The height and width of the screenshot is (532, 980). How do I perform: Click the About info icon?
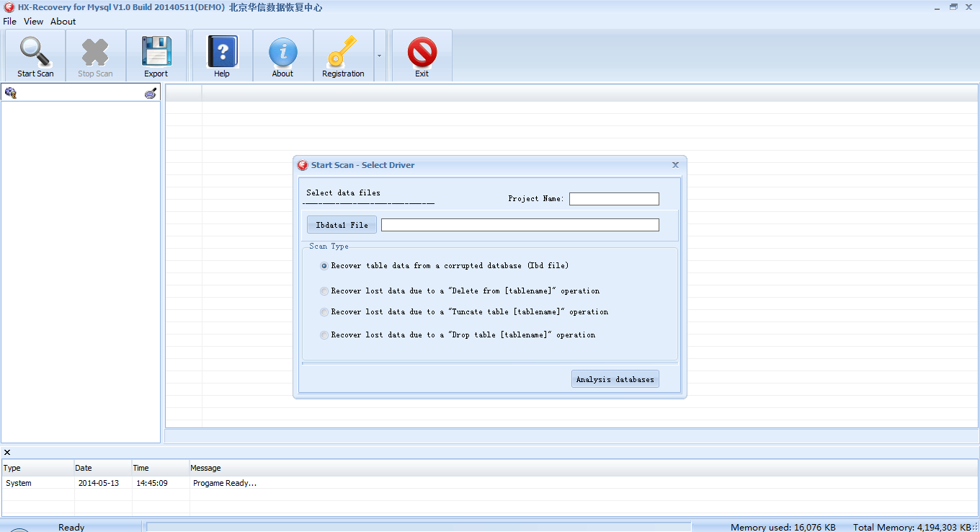282,53
